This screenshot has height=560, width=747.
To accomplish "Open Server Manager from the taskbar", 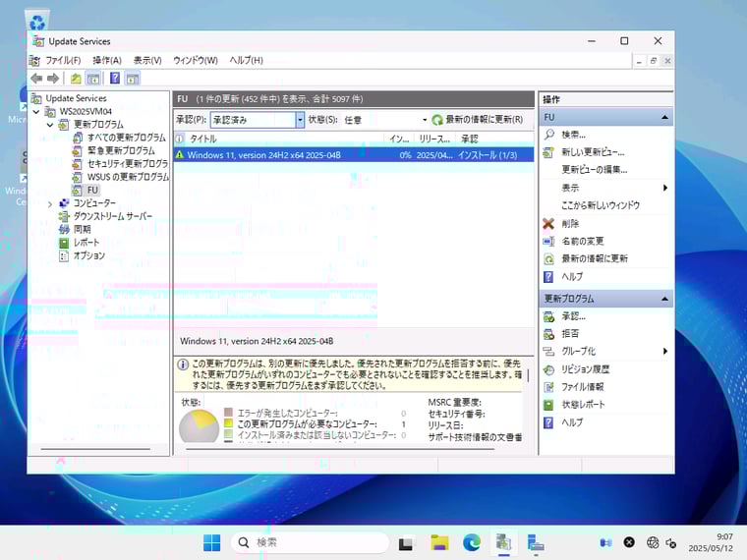I will click(x=536, y=542).
